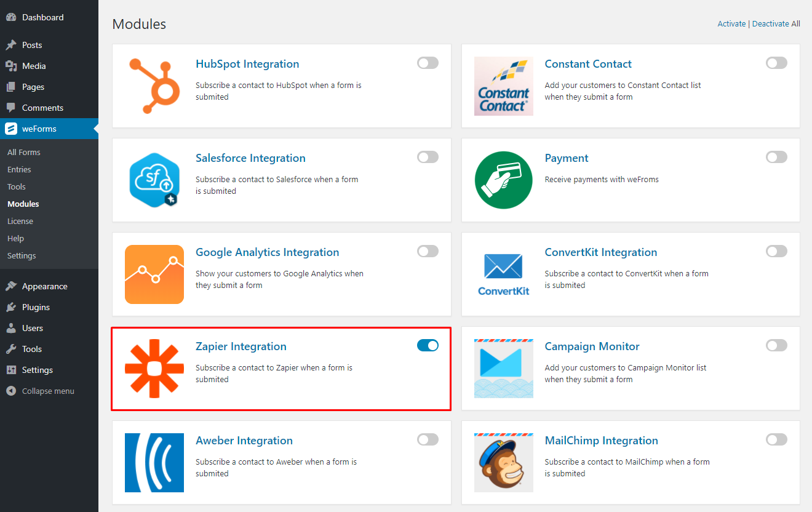Click the Appearance paintbrush icon

[x=11, y=286]
